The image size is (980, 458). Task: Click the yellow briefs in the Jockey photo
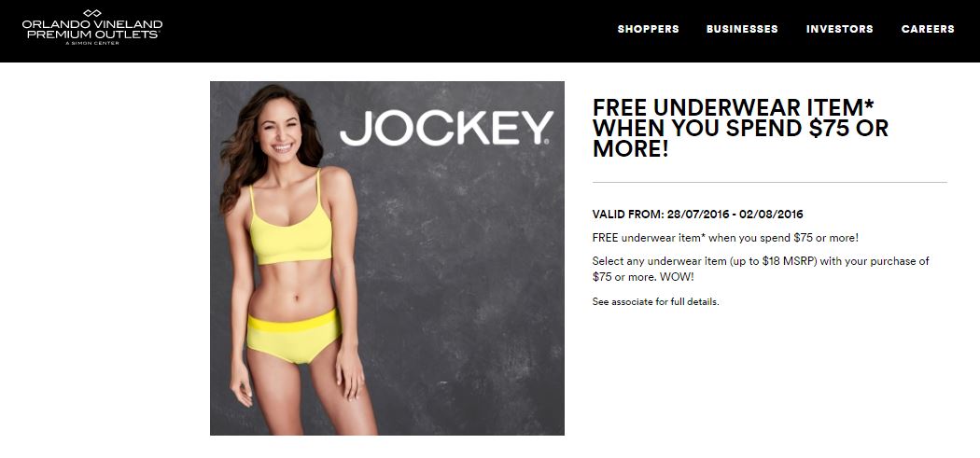pyautogui.click(x=294, y=336)
